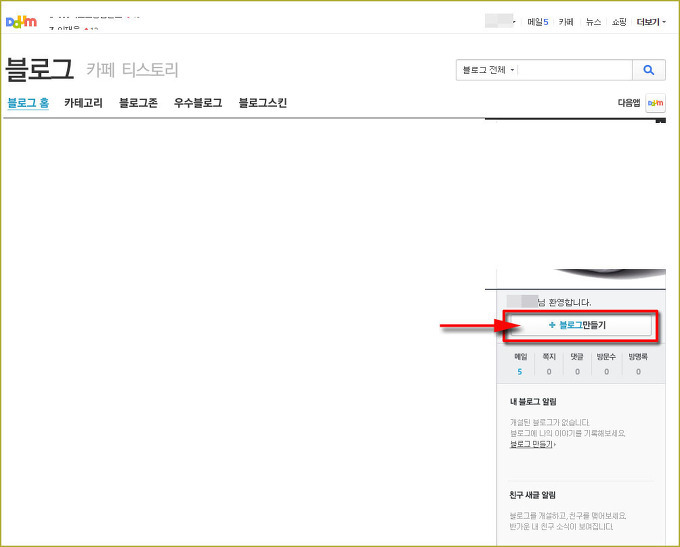680x547 pixels.
Task: Open the 블로그 전체 search scope dropdown
Action: click(x=488, y=70)
